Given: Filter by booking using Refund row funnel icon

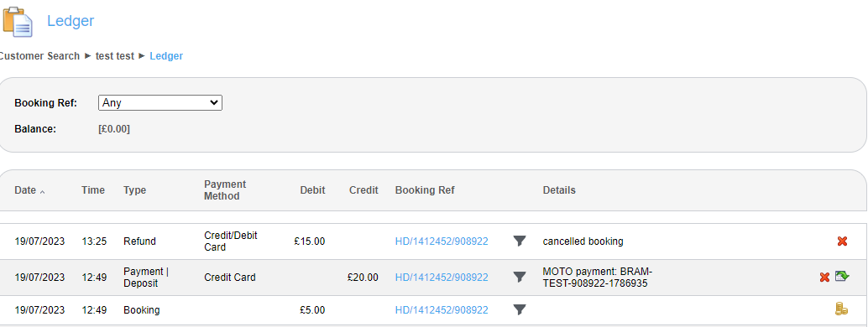Looking at the screenshot, I should pyautogui.click(x=520, y=241).
